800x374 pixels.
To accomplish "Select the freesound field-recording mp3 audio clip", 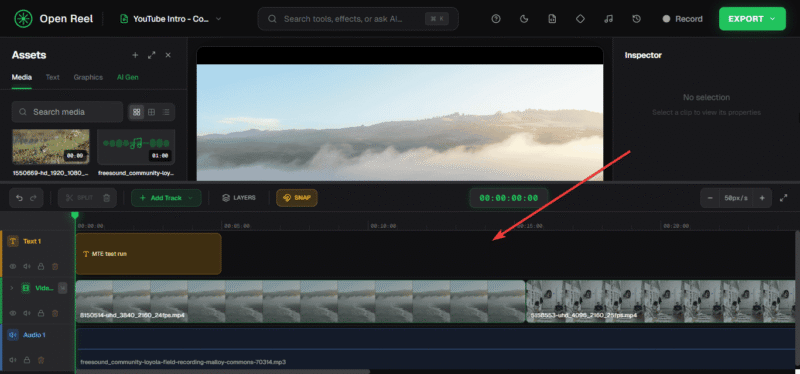I will point(435,348).
